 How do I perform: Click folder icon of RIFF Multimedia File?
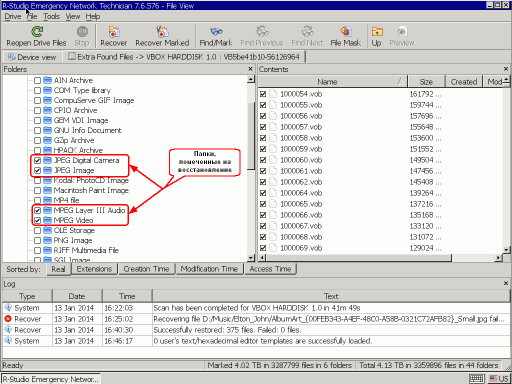tap(48, 250)
